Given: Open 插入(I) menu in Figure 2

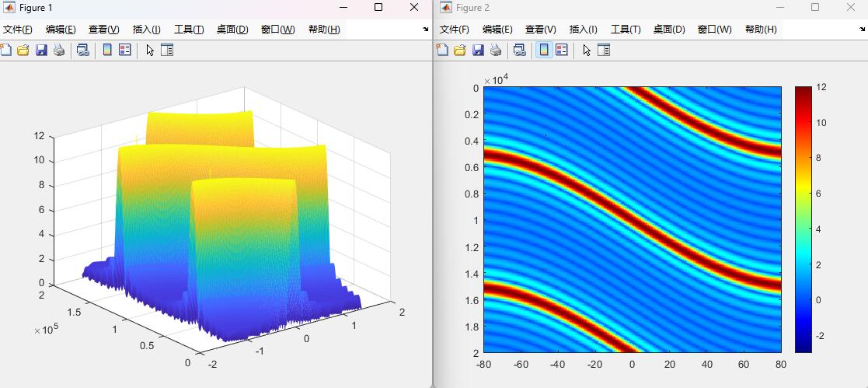Looking at the screenshot, I should click(584, 30).
